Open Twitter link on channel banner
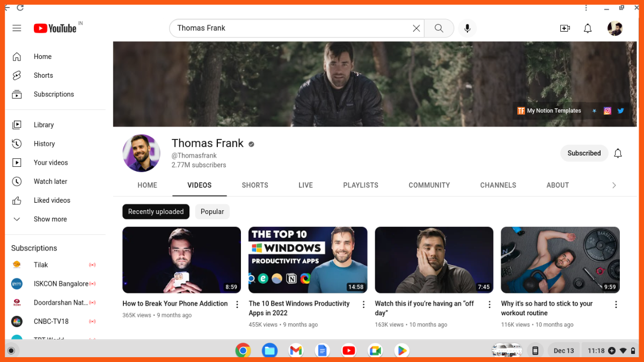The height and width of the screenshot is (362, 644). (x=620, y=111)
